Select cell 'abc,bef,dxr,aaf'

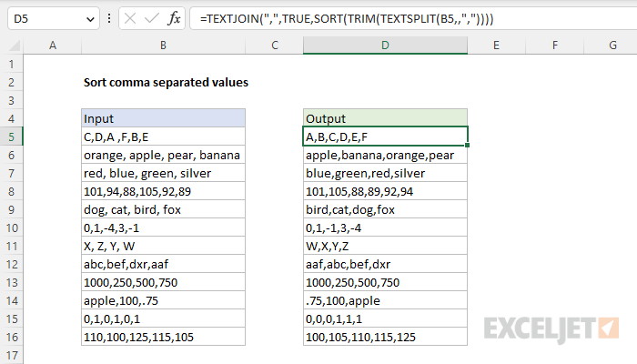click(163, 264)
